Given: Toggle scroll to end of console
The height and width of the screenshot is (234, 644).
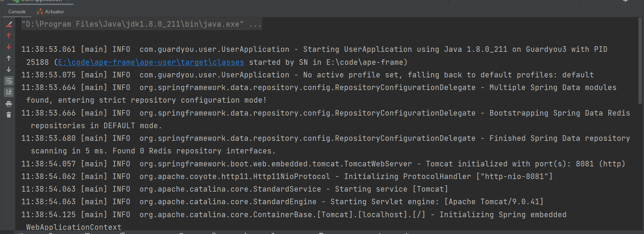Looking at the screenshot, I should point(9,92).
